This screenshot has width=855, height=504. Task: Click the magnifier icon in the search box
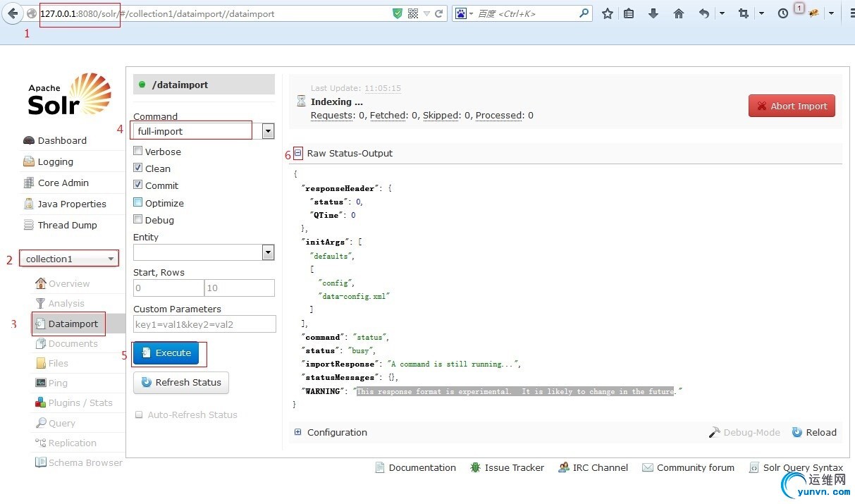tap(584, 13)
